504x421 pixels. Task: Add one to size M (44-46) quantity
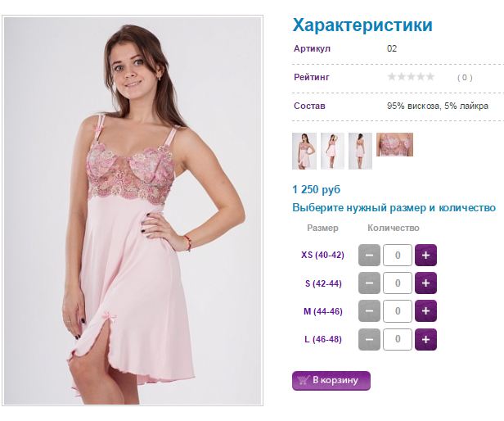[x=425, y=311]
